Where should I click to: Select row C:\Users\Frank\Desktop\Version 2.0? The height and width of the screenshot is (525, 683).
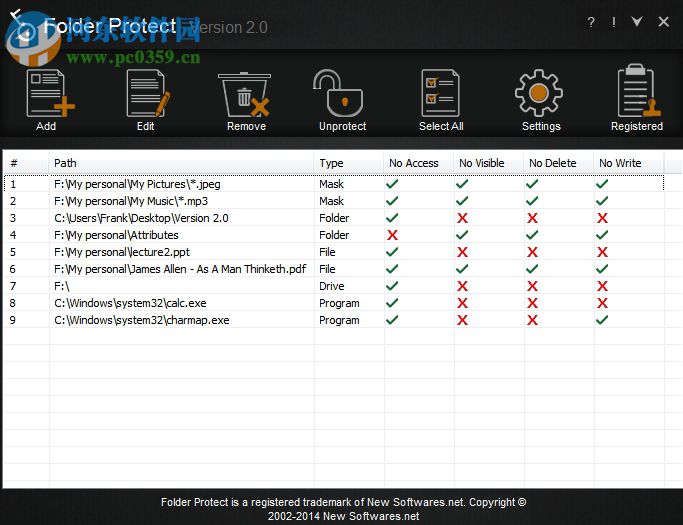[334, 218]
